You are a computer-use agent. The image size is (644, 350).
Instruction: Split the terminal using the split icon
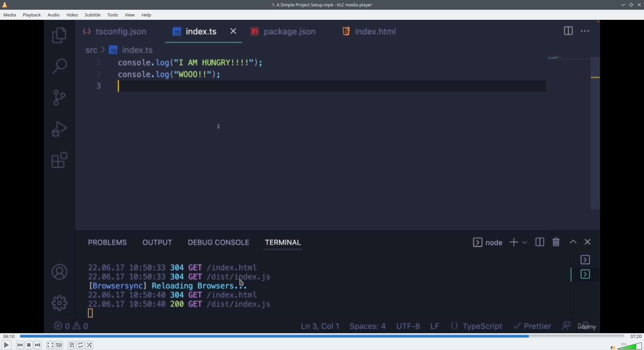tap(540, 242)
